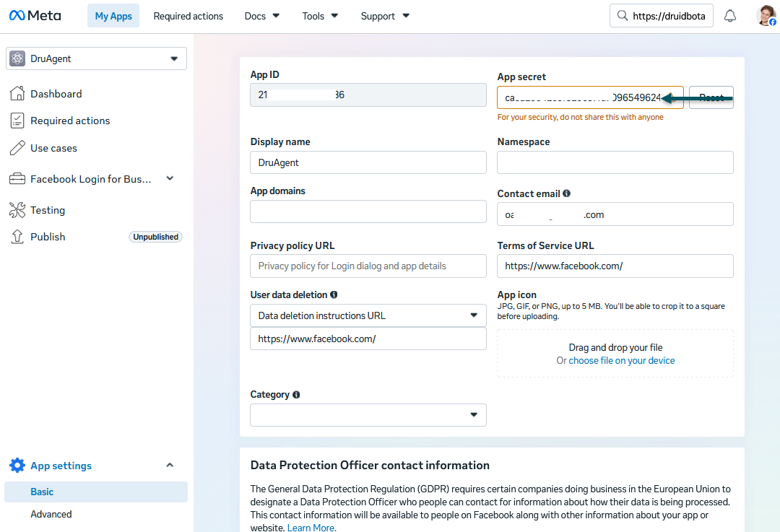Click the Use cases pencil icon
This screenshot has width=780, height=532.
click(x=17, y=148)
